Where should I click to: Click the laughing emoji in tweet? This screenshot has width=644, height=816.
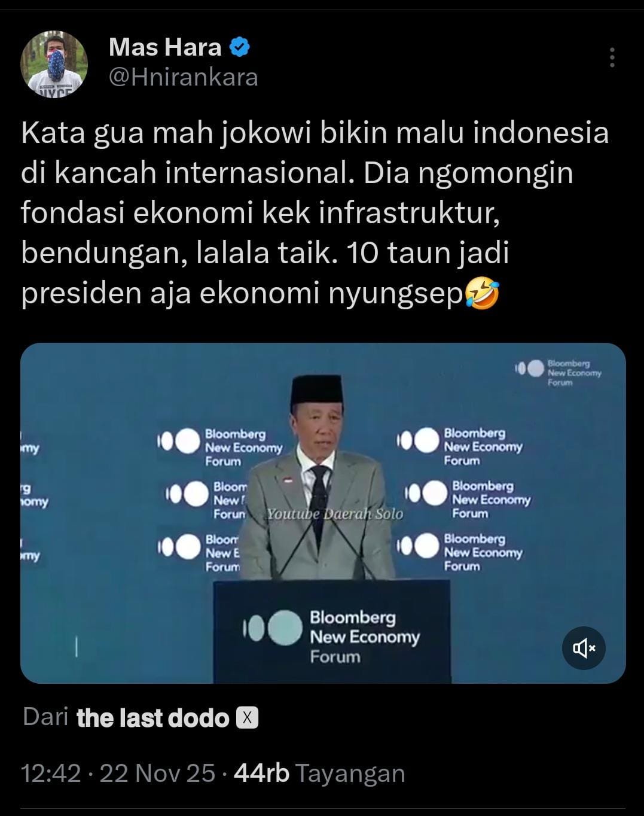tap(482, 294)
